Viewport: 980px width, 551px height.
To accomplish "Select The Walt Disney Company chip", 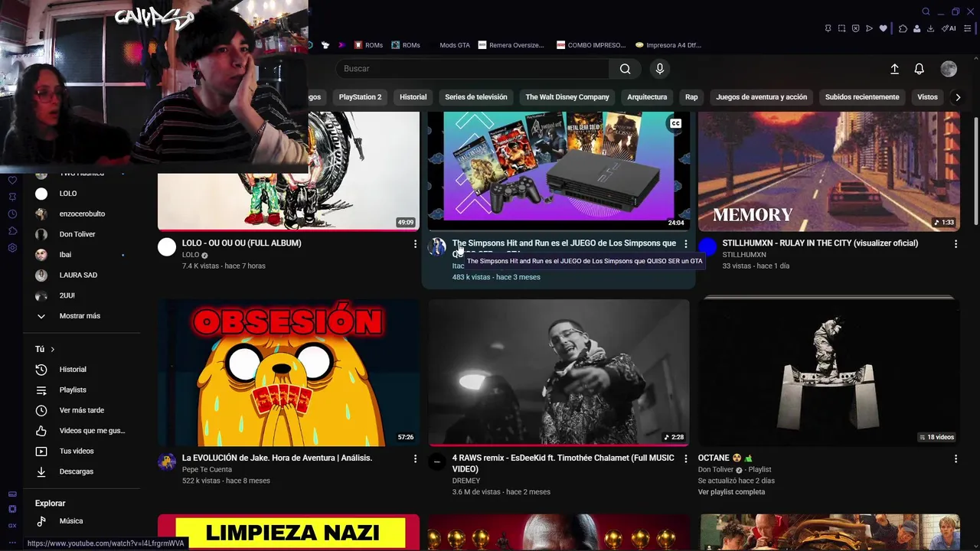I will [567, 97].
